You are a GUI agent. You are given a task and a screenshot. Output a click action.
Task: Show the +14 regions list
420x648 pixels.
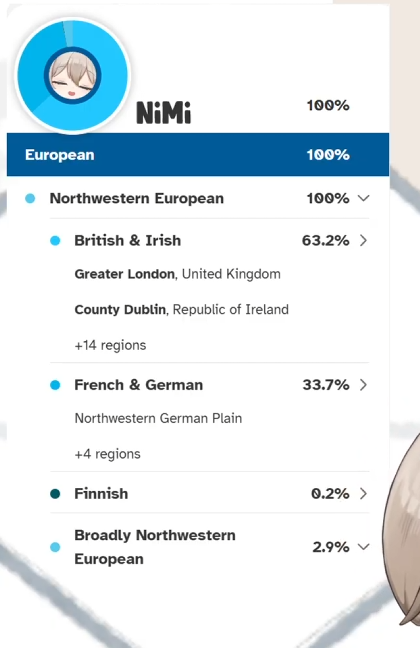pos(110,345)
